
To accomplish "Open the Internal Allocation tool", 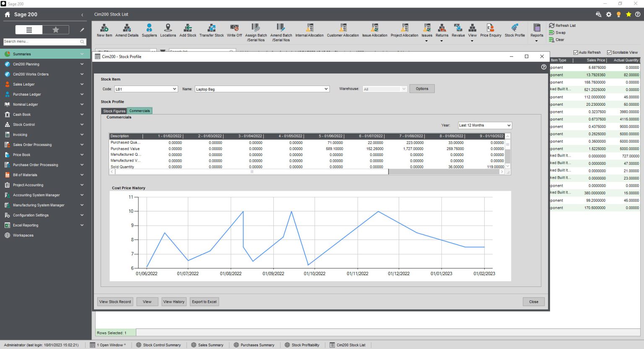I will [x=309, y=29].
